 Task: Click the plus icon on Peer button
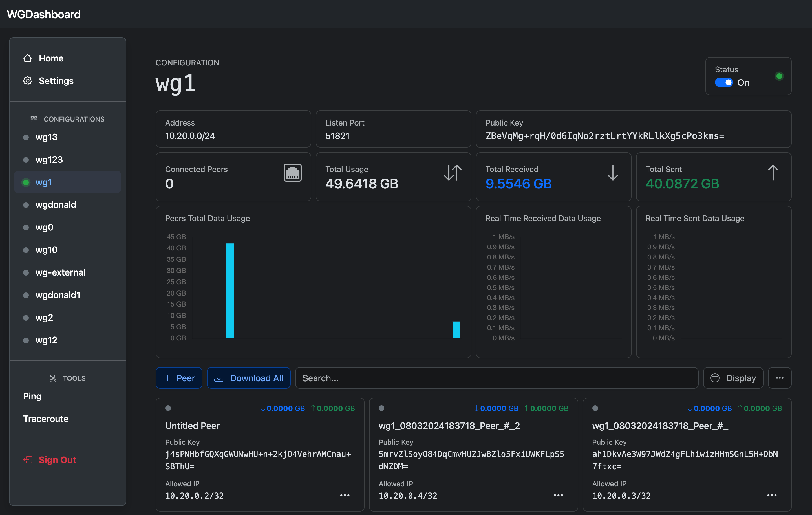coord(167,378)
